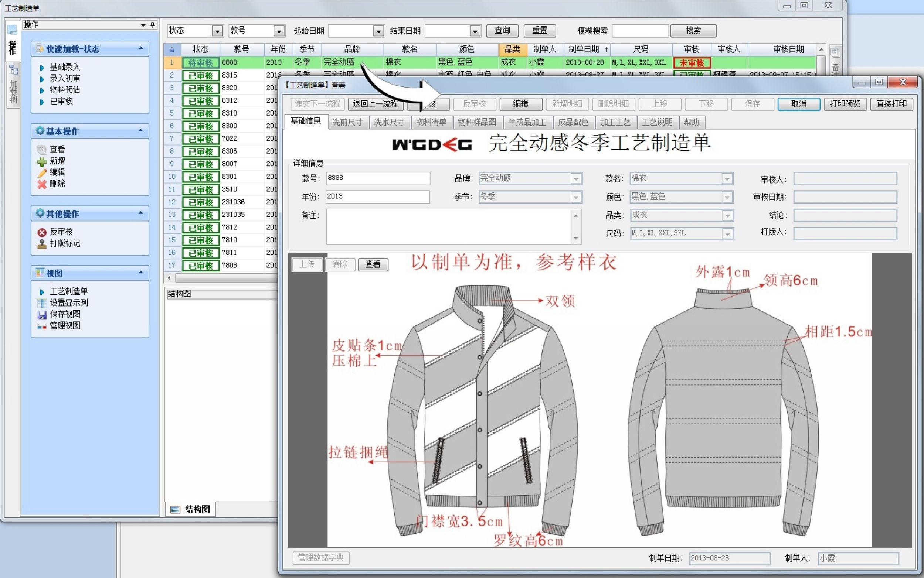
Task: Click the 打版标记 stamp icon
Action: pyautogui.click(x=42, y=244)
